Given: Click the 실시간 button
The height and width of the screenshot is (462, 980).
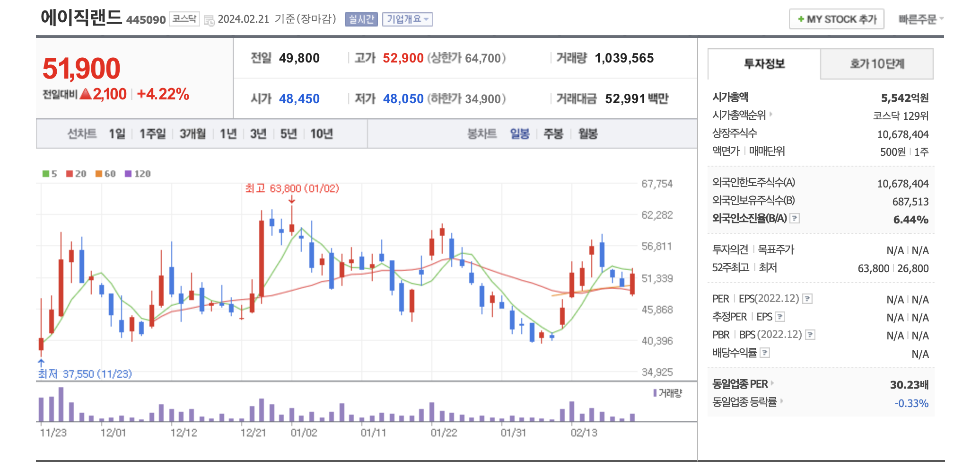Looking at the screenshot, I should pyautogui.click(x=361, y=19).
